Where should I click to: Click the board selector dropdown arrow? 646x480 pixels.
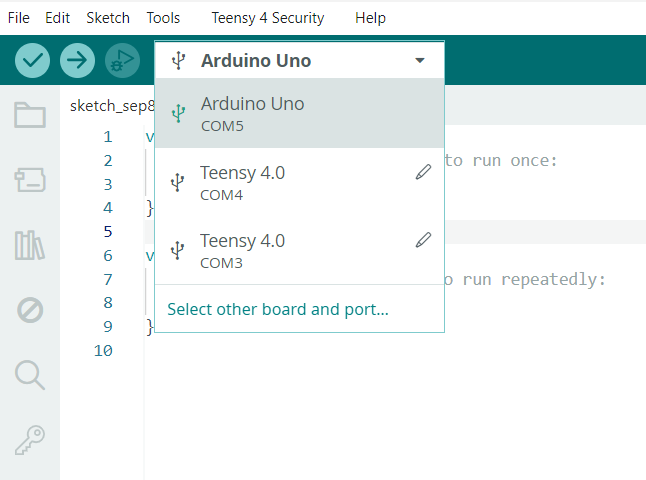[420, 61]
